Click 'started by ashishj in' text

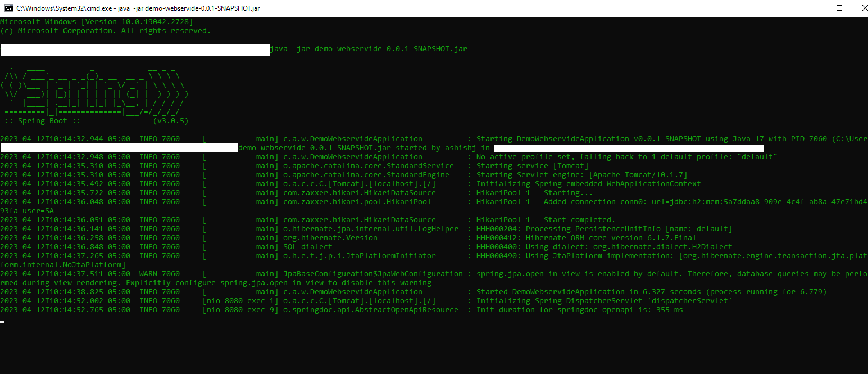443,148
